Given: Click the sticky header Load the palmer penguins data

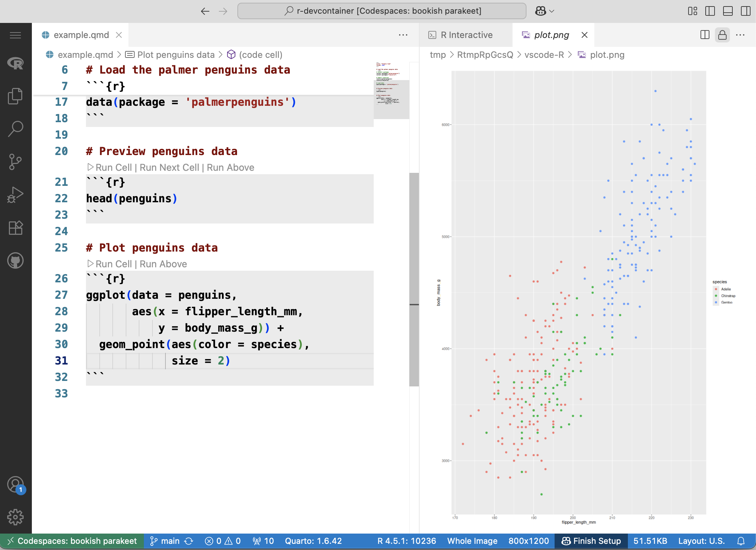Looking at the screenshot, I should point(188,70).
